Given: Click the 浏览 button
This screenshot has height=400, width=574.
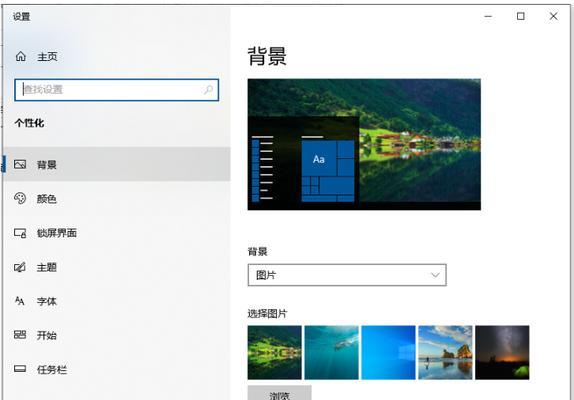Looking at the screenshot, I should [280, 393].
